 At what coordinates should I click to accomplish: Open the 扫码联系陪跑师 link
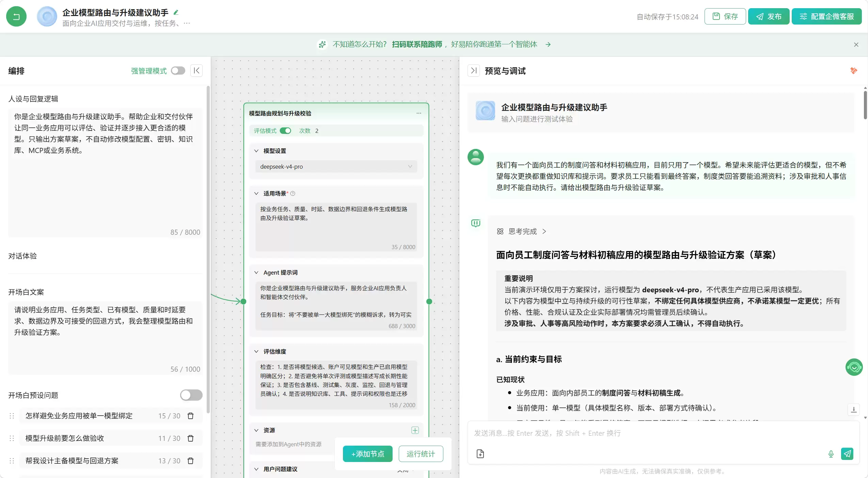(417, 44)
